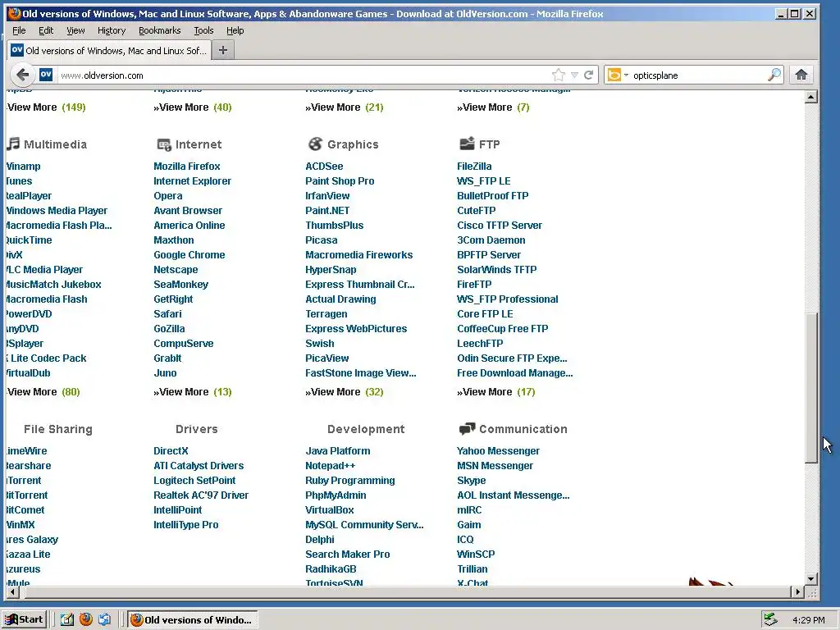
Task: Open the Windows Media Player link
Action: [x=57, y=211]
